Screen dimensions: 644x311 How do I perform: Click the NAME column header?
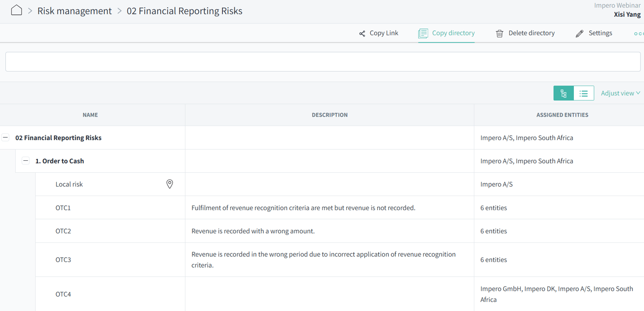(x=90, y=115)
